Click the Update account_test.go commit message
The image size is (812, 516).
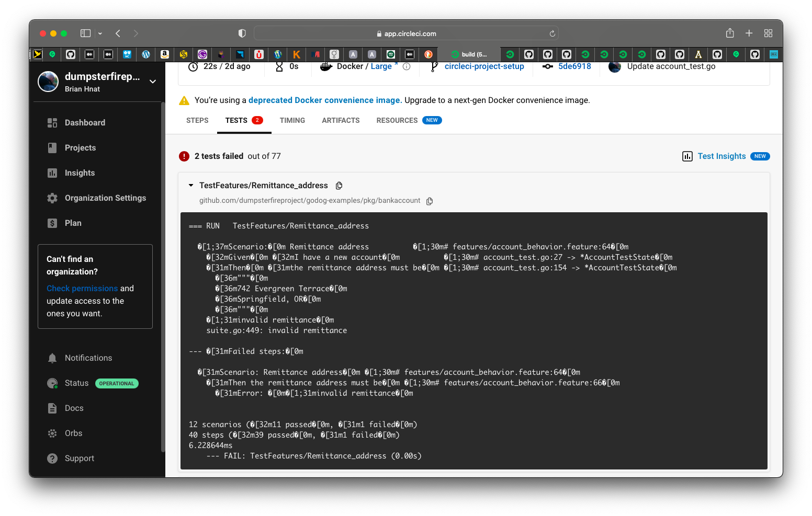[x=671, y=66]
